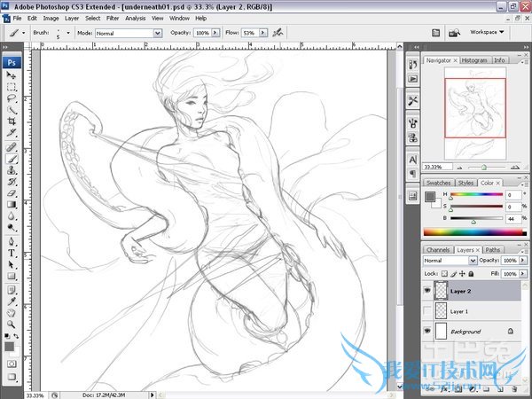Open the brush Mode dropdown

tap(129, 33)
